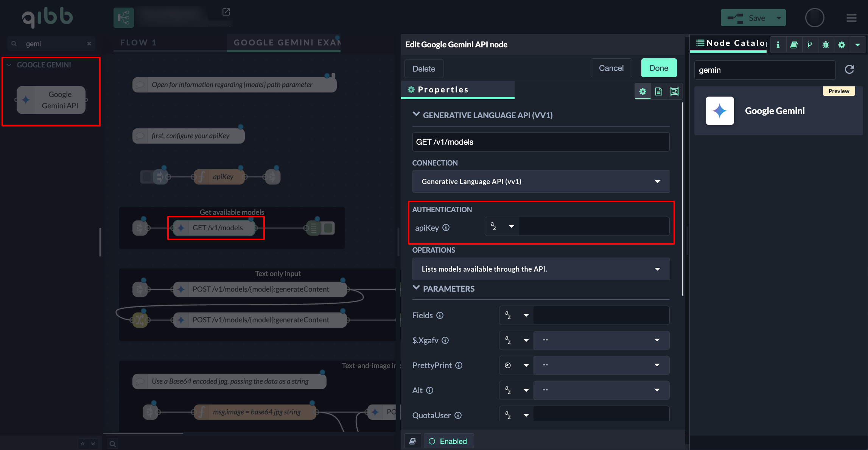
Task: Open the hamburger main menu
Action: [x=851, y=18]
